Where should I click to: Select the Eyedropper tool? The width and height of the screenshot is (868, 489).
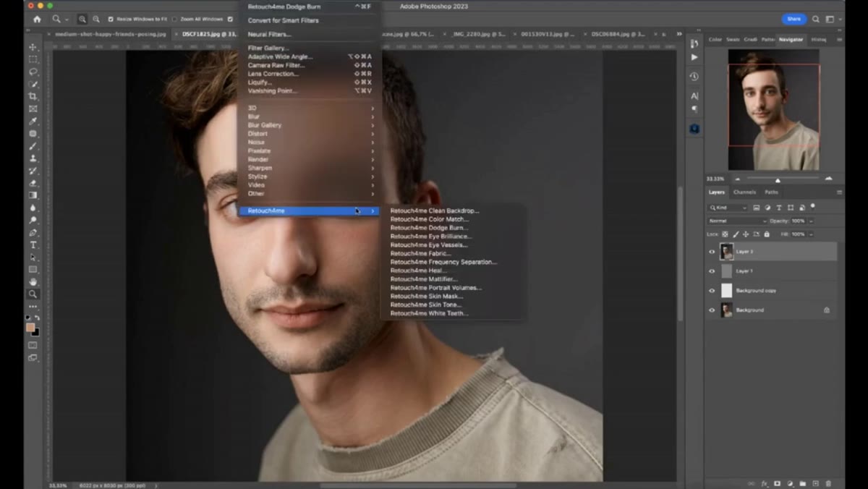pos(33,121)
